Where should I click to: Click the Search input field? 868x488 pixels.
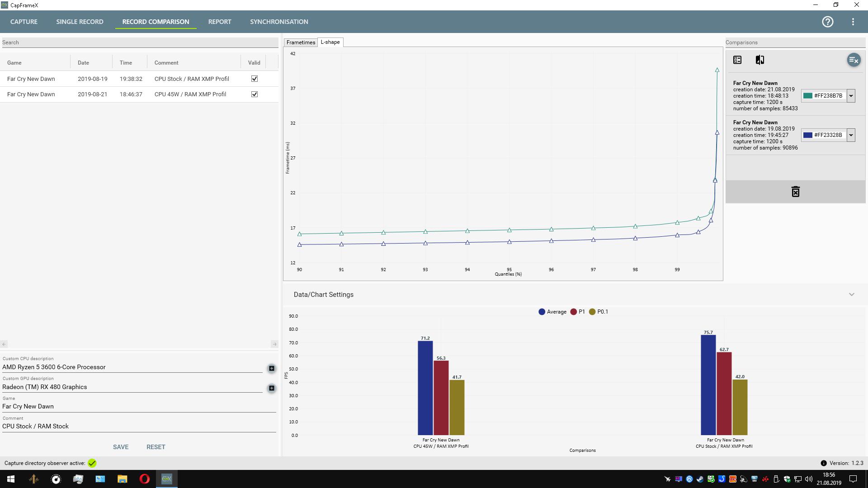(139, 42)
